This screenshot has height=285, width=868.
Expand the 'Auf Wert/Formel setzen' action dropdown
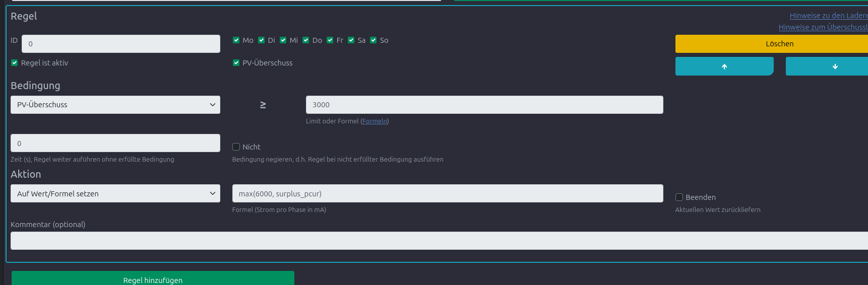[115, 193]
